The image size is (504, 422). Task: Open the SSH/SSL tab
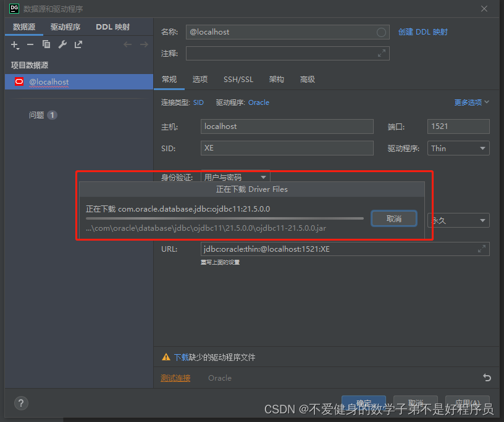pyautogui.click(x=238, y=80)
